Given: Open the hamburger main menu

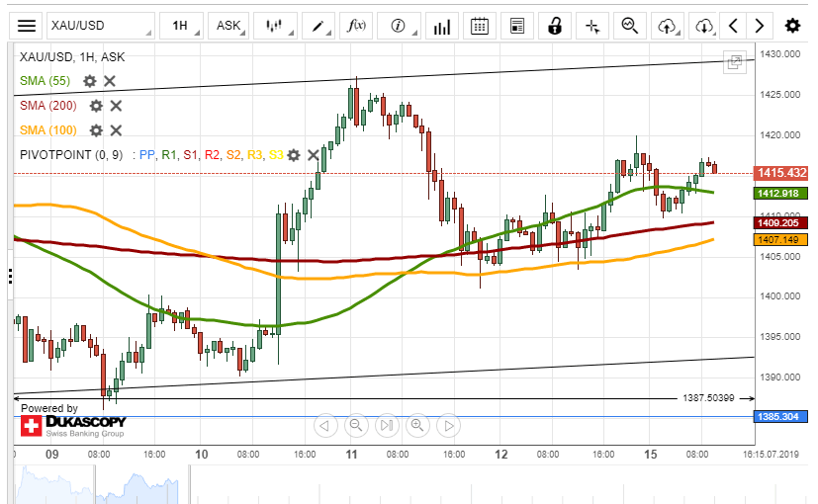Looking at the screenshot, I should coord(26,26).
